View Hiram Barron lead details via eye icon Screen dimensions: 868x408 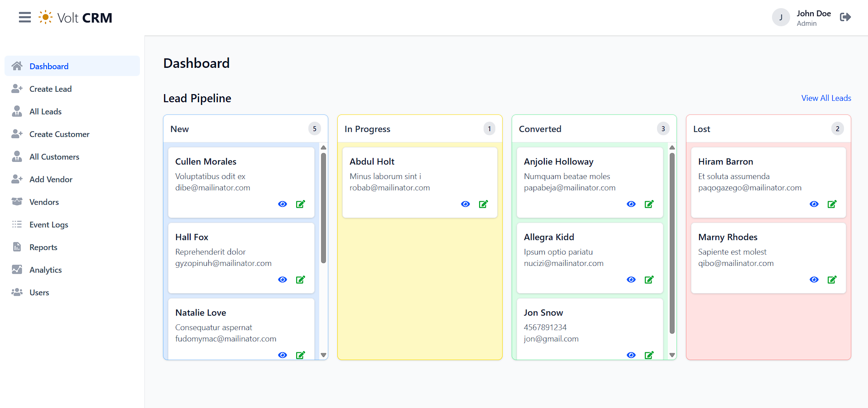[814, 204]
